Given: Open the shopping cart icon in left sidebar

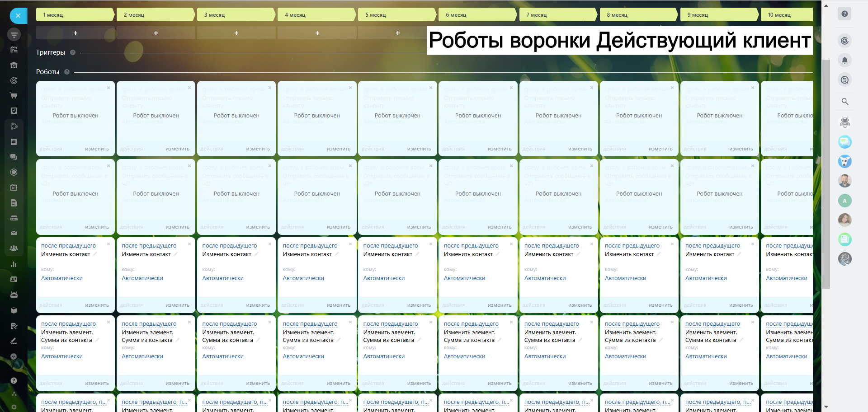Looking at the screenshot, I should point(14,96).
